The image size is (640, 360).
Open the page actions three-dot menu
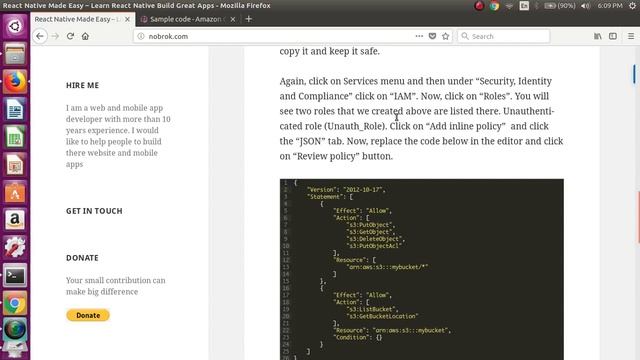(x=419, y=36)
